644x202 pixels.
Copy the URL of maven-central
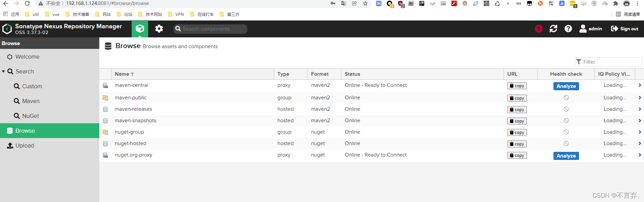click(517, 86)
